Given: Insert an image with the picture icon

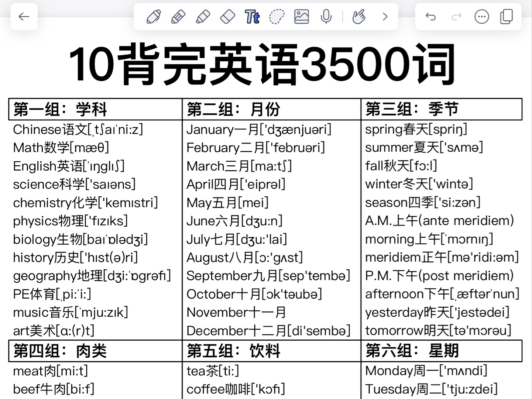Looking at the screenshot, I should pyautogui.click(x=302, y=17).
